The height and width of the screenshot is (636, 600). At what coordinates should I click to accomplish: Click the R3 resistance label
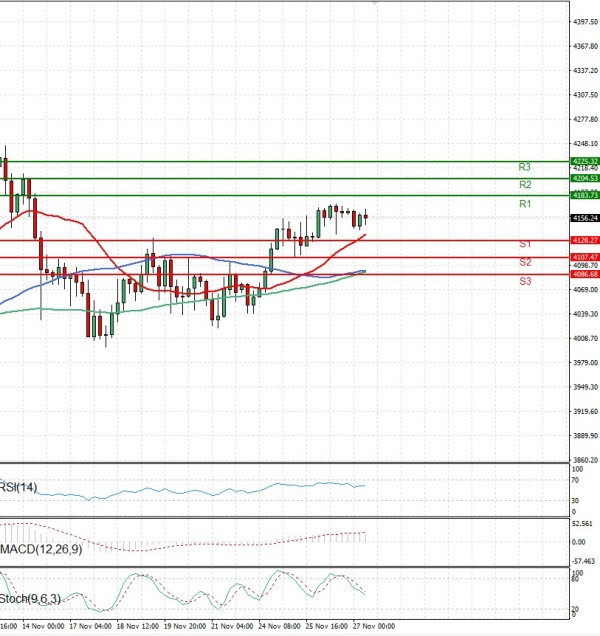pos(524,167)
